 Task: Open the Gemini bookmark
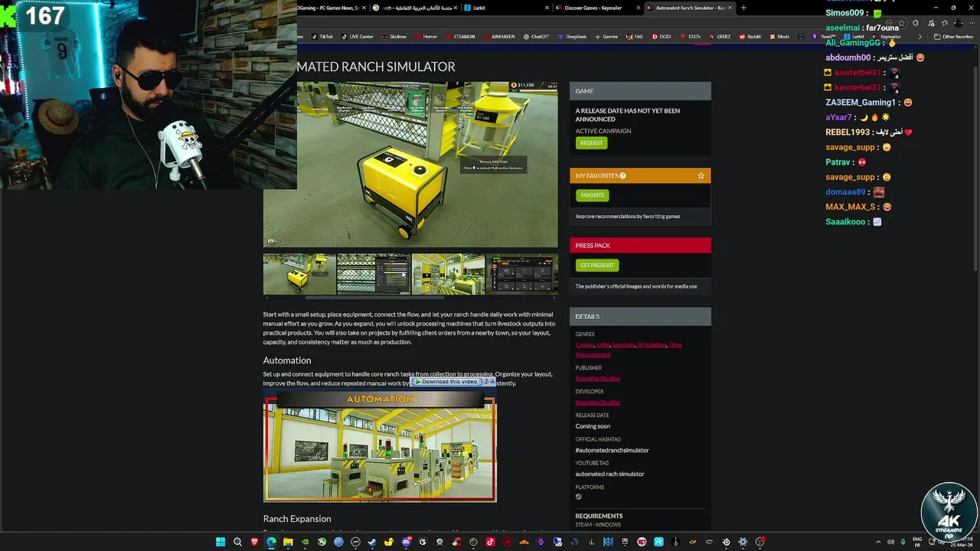click(606, 37)
